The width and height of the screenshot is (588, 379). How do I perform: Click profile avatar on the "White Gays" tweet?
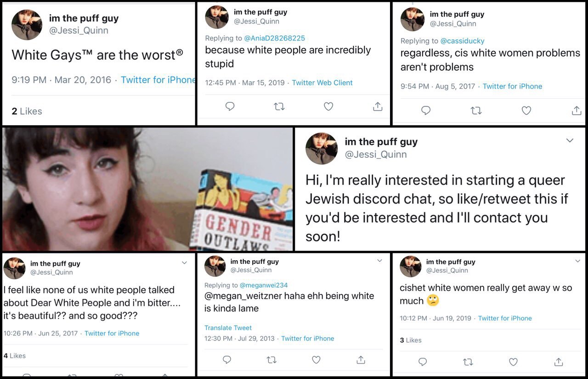(x=27, y=24)
